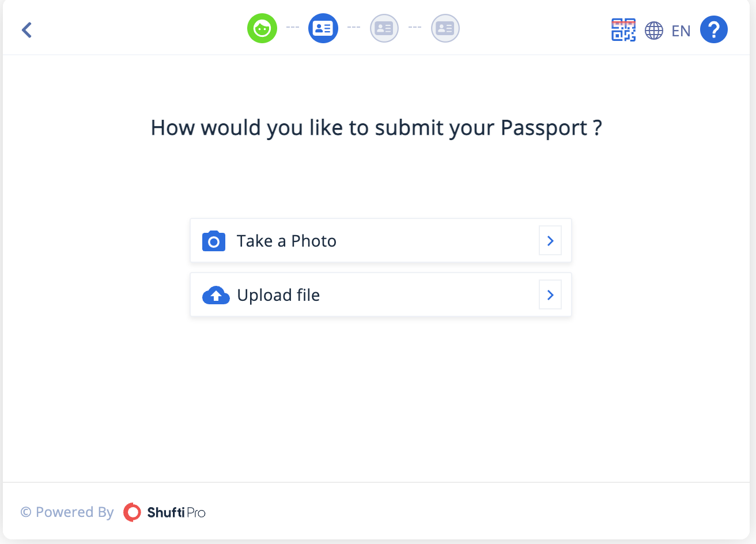756x544 pixels.
Task: Click the fourth grayed ID card step
Action: [445, 28]
